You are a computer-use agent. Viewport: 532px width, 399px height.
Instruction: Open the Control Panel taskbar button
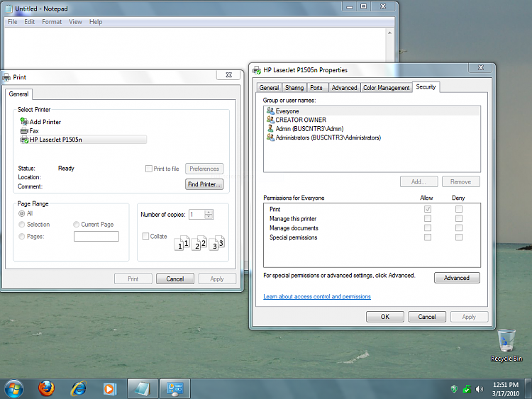coord(174,388)
